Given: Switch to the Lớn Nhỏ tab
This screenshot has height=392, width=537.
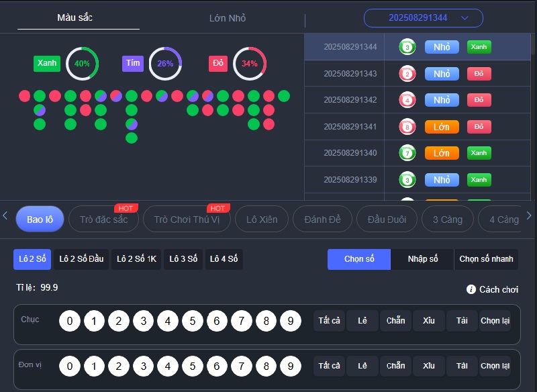Looking at the screenshot, I should pos(228,18).
